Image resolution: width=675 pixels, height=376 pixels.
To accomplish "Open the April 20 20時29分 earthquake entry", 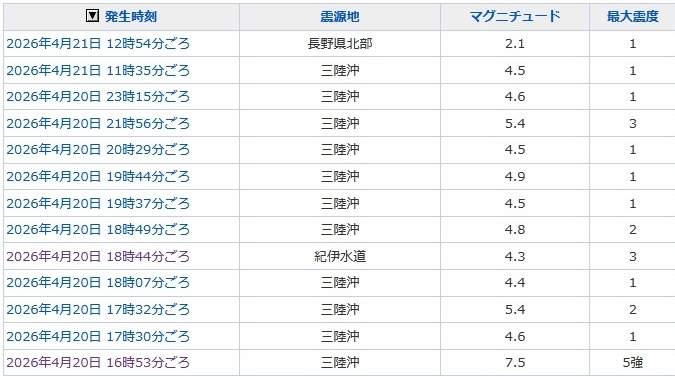I will click(x=98, y=149).
